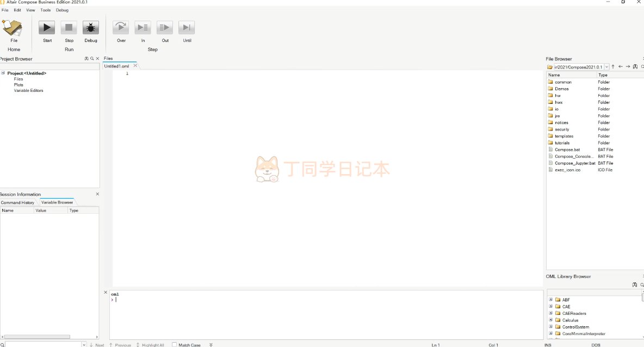Sort File Browser by Type column
Screen dimensions: 644x347
pos(620,75)
